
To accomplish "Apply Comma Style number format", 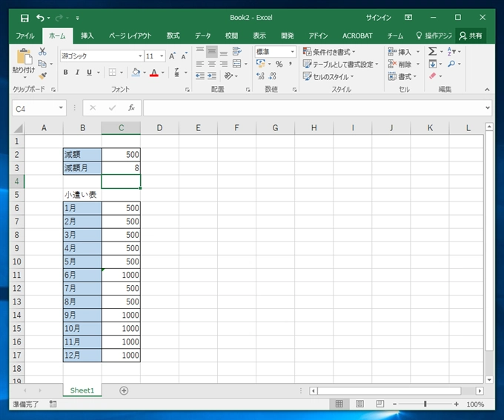I will [291, 64].
